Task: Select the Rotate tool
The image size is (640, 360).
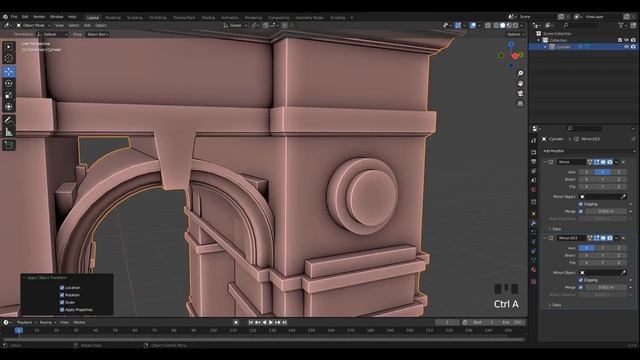Action: click(x=9, y=84)
